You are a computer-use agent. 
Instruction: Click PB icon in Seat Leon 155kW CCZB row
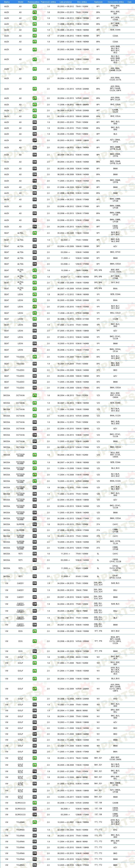click(34, 319)
